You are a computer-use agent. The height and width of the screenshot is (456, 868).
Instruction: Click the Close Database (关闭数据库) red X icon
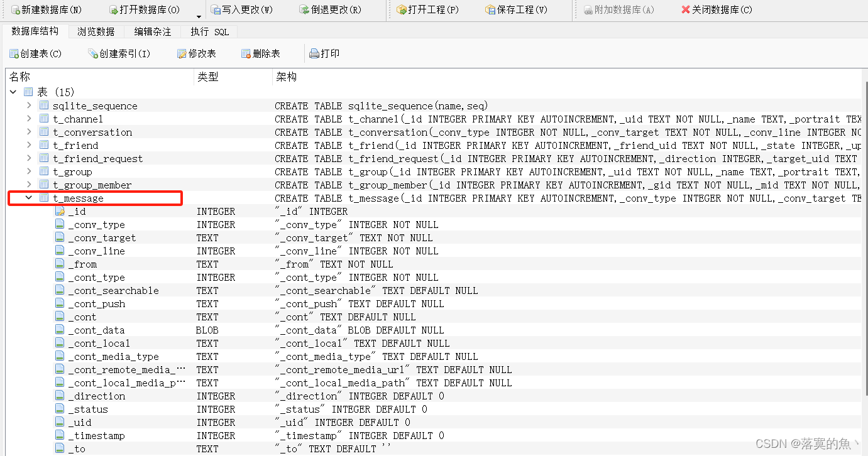686,10
